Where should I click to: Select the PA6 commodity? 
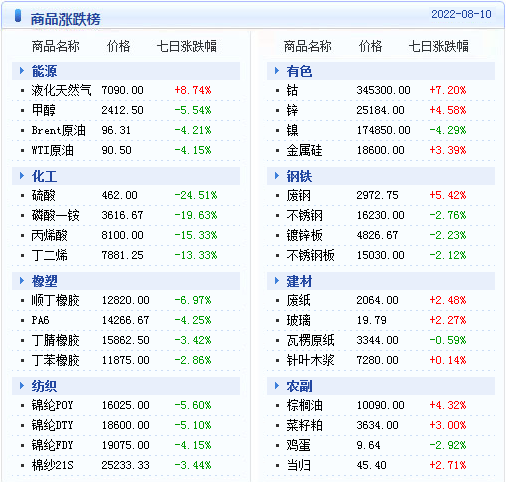(x=41, y=320)
